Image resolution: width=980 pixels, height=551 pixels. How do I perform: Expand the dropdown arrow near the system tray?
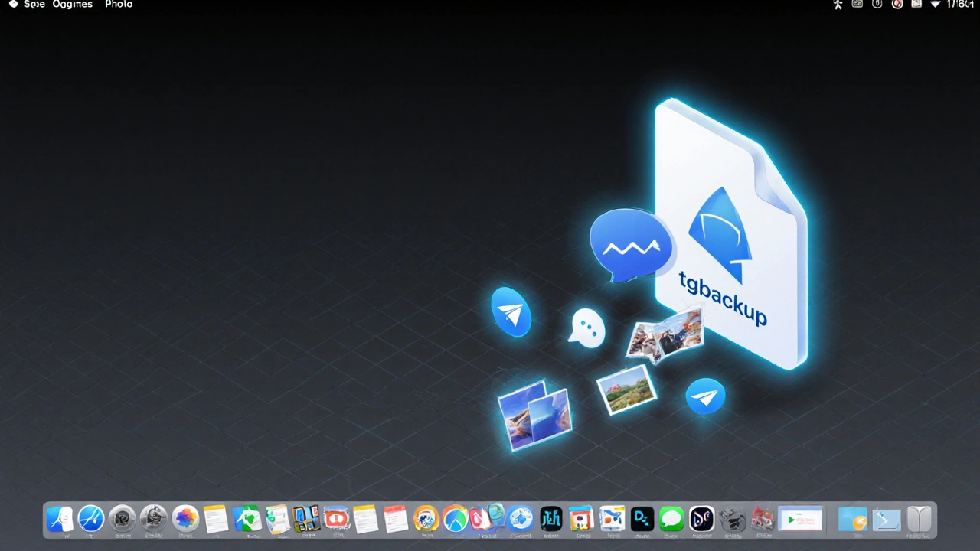pos(936,5)
